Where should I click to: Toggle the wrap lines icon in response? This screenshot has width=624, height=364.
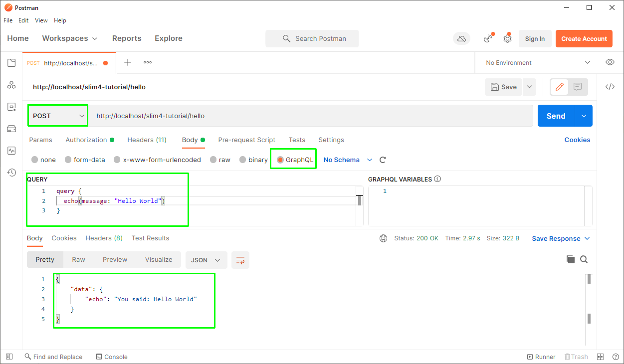[240, 260]
